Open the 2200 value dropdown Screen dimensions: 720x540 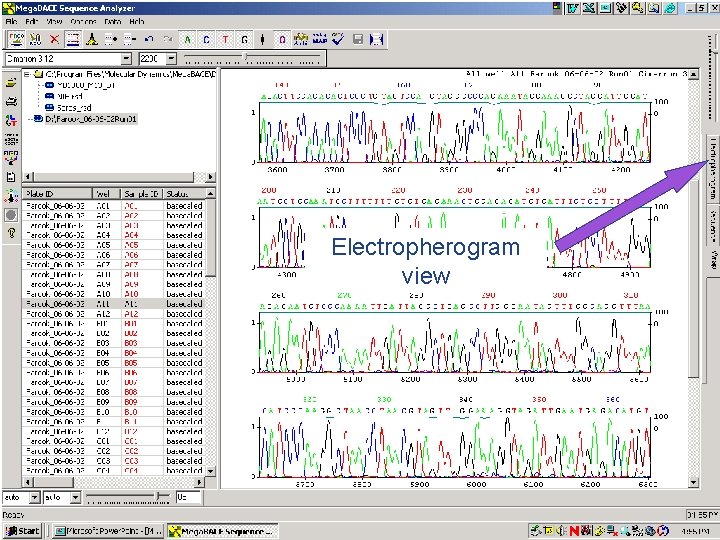171,59
